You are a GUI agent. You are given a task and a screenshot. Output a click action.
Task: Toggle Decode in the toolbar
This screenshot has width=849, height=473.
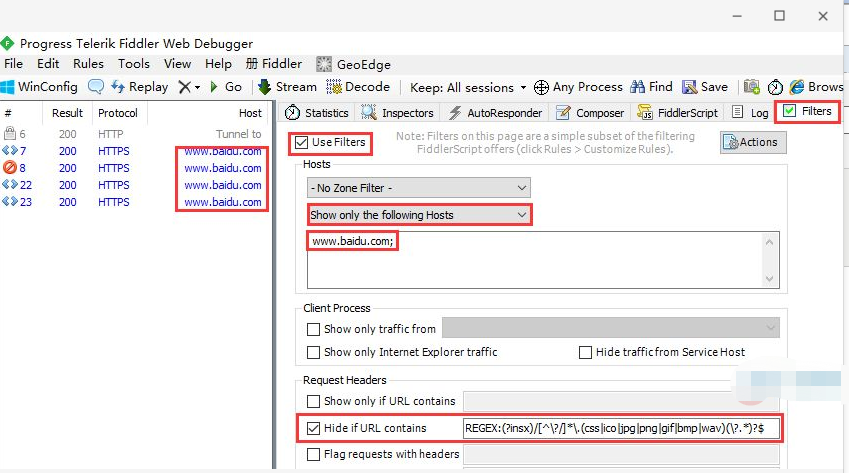358,87
